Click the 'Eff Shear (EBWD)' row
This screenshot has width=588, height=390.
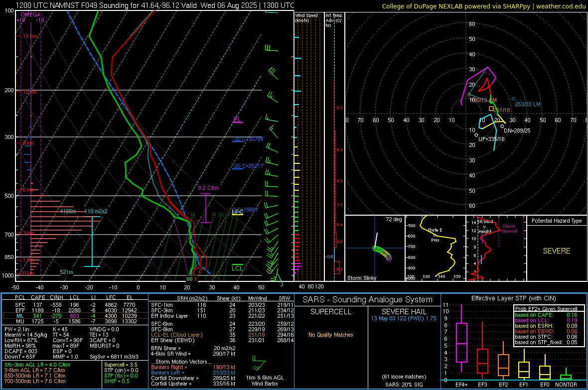(221, 340)
